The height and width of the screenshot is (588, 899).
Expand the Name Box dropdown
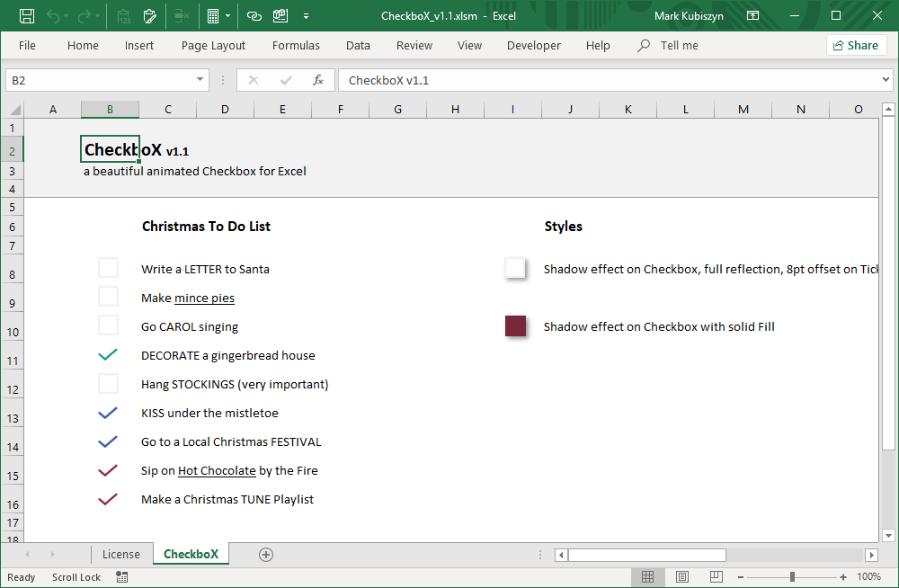[x=200, y=80]
